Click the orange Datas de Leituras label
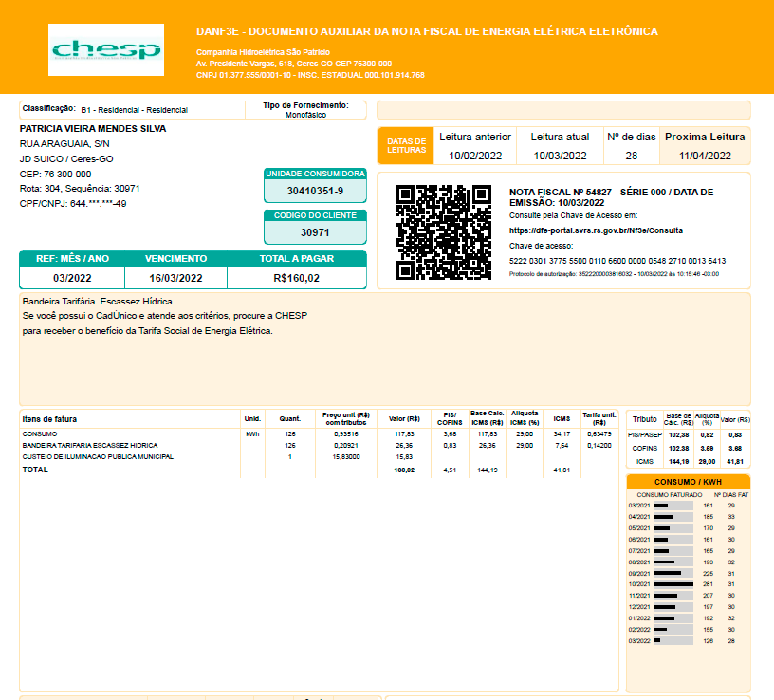 coord(406,146)
